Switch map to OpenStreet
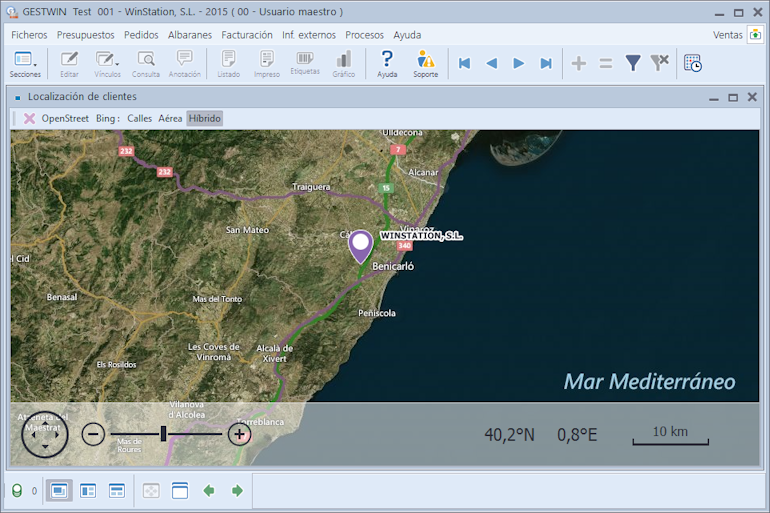This screenshot has height=513, width=770. 65,118
